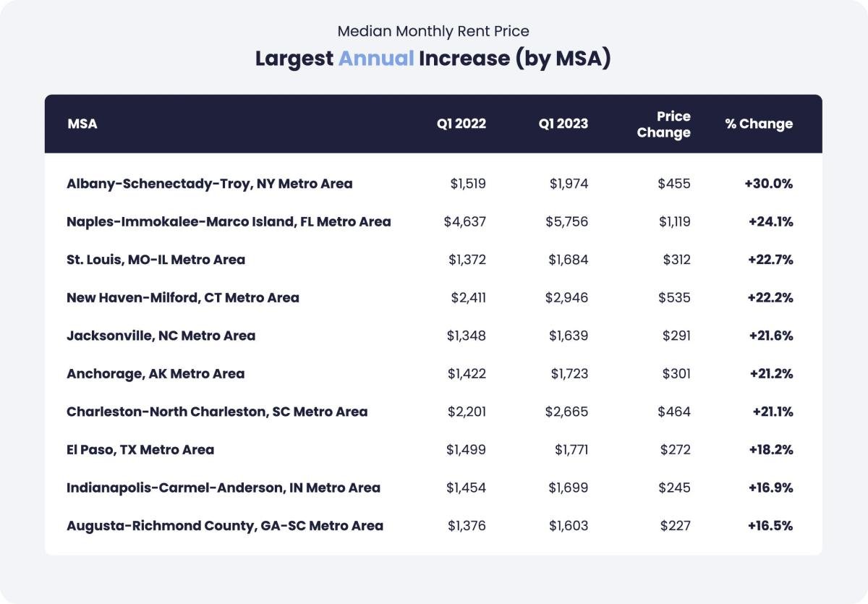Click the Charleston-North Charleston, SC row label
This screenshot has height=604, width=868.
pos(217,412)
